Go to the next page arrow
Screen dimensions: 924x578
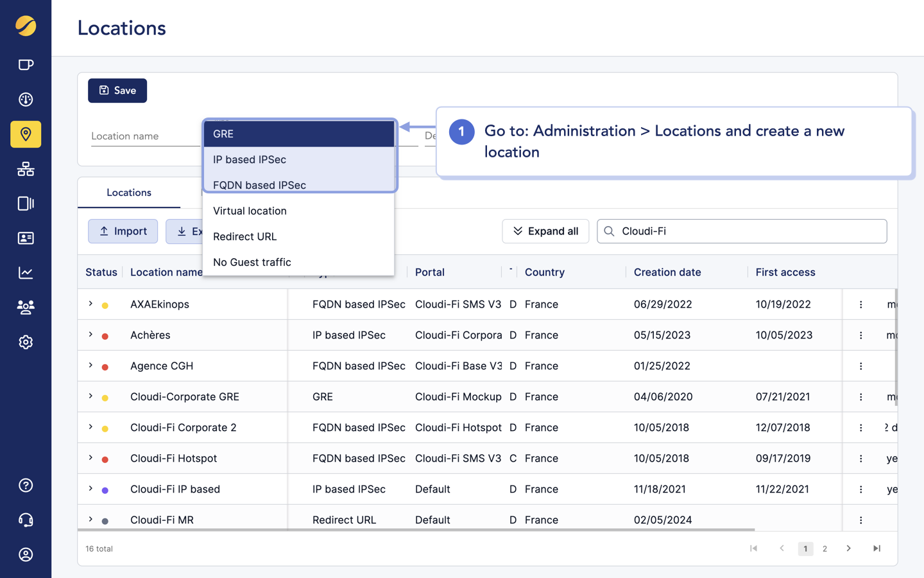pos(848,548)
